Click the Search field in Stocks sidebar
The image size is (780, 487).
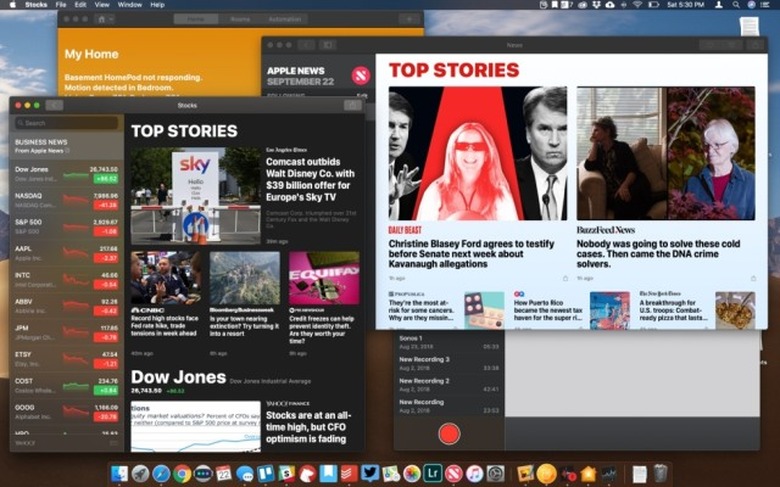click(67, 123)
